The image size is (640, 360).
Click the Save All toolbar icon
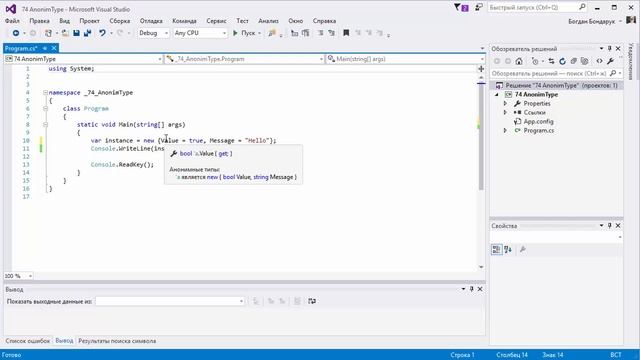(87, 33)
